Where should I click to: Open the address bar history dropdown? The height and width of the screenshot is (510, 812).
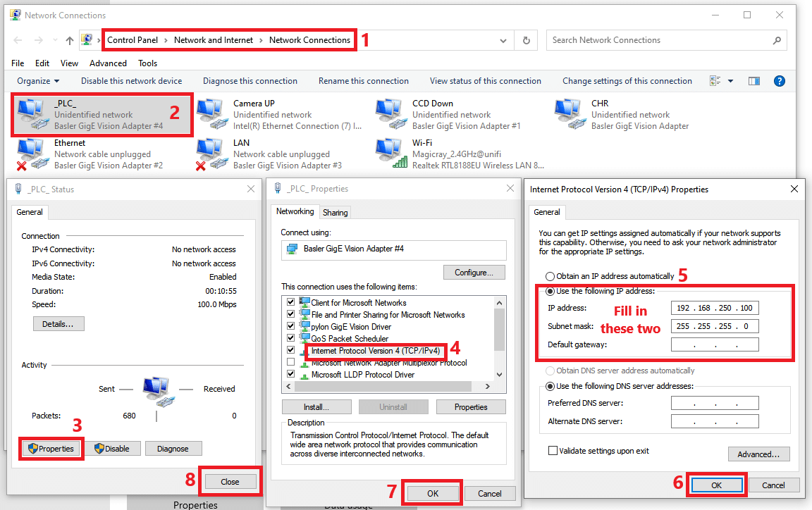tap(503, 40)
